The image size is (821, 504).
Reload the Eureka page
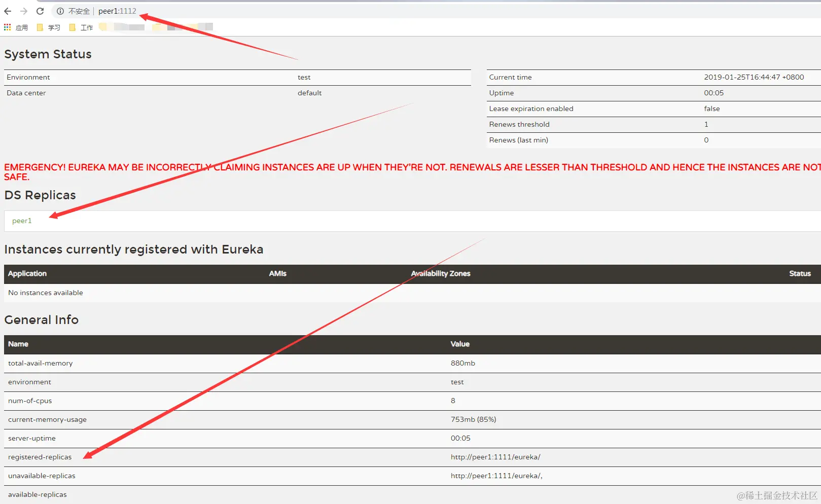click(x=40, y=11)
